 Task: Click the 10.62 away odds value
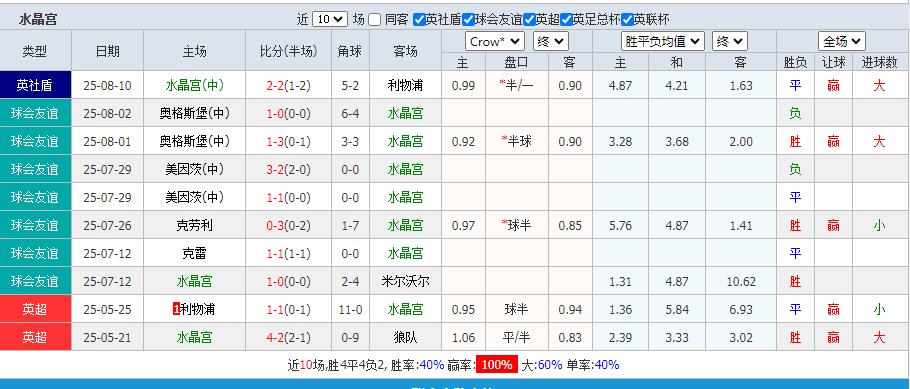click(x=741, y=282)
